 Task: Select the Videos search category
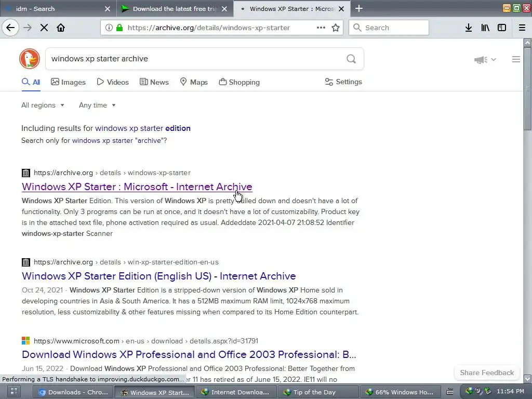point(113,82)
